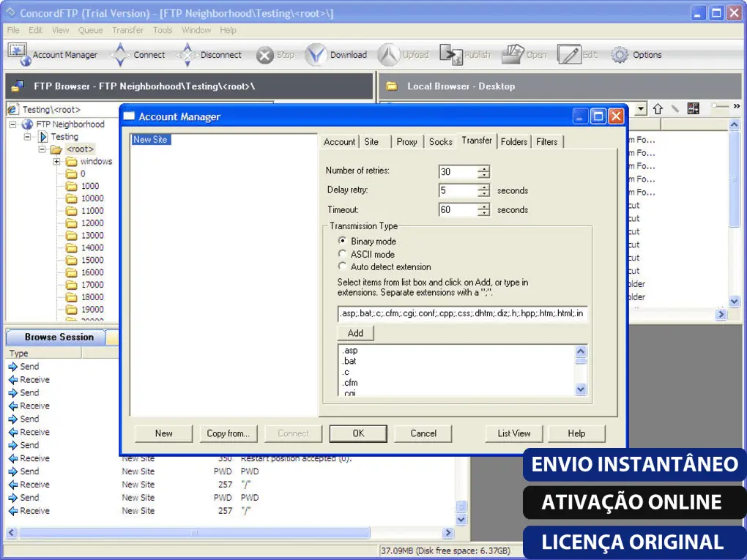Click the Cancel button
747x560 pixels.
point(423,433)
